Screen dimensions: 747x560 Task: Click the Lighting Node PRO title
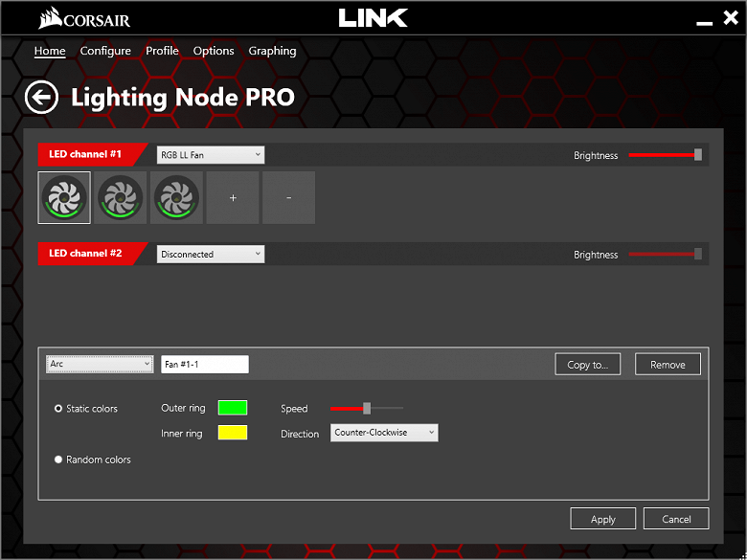pos(183,98)
